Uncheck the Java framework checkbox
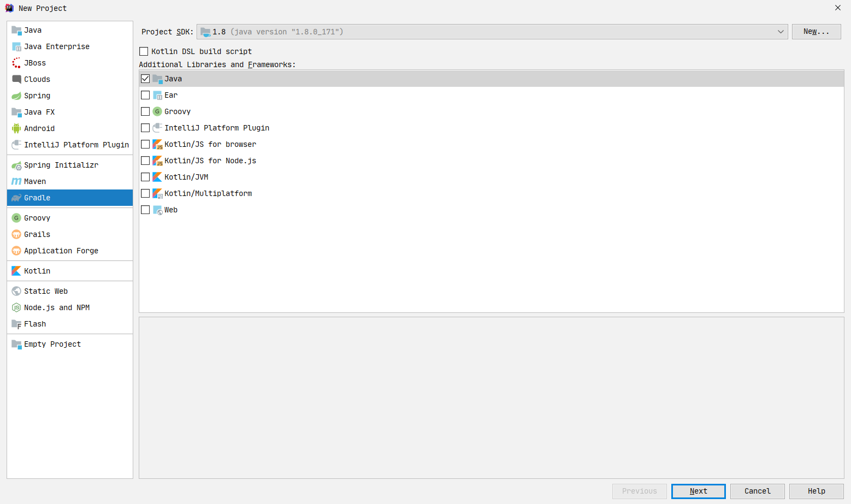 click(145, 79)
